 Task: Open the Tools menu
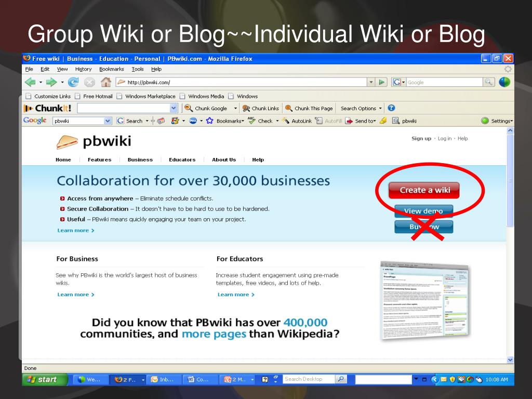tap(137, 69)
